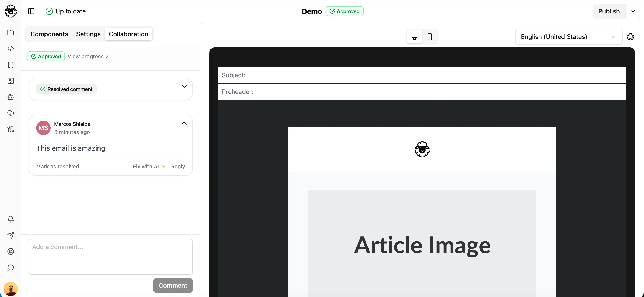Open the integrations plug icon
644x297 pixels.
(x=11, y=129)
